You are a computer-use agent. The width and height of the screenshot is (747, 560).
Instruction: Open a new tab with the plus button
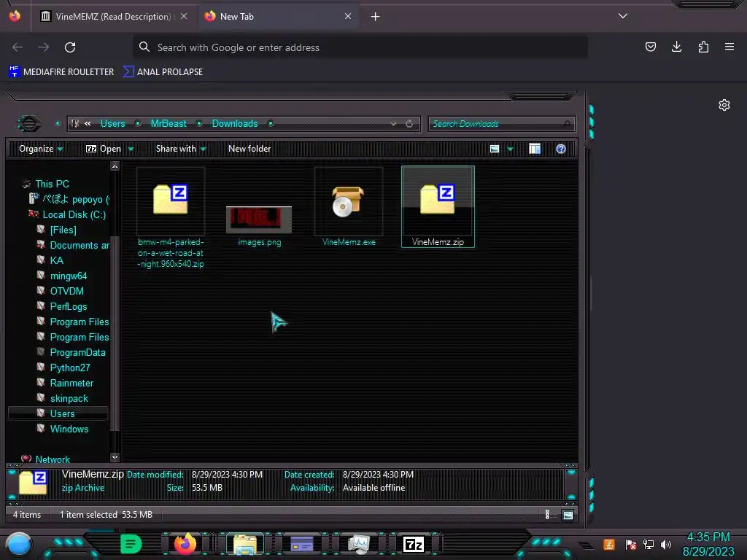point(376,17)
